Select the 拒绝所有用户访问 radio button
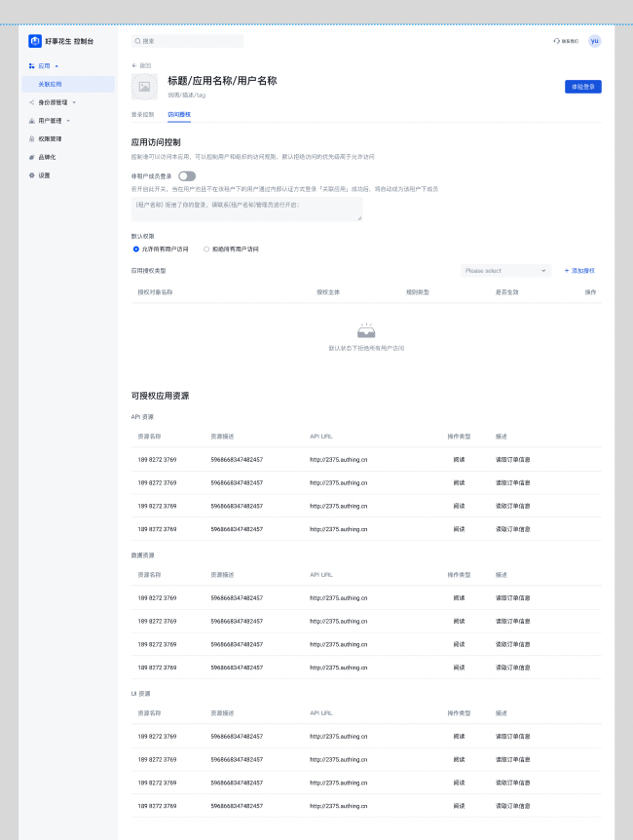 (x=206, y=248)
